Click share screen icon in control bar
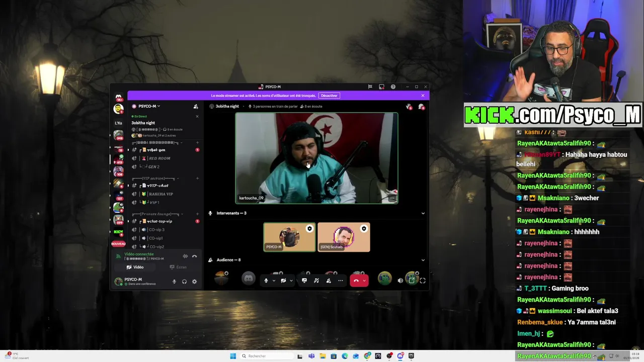 [x=304, y=281]
